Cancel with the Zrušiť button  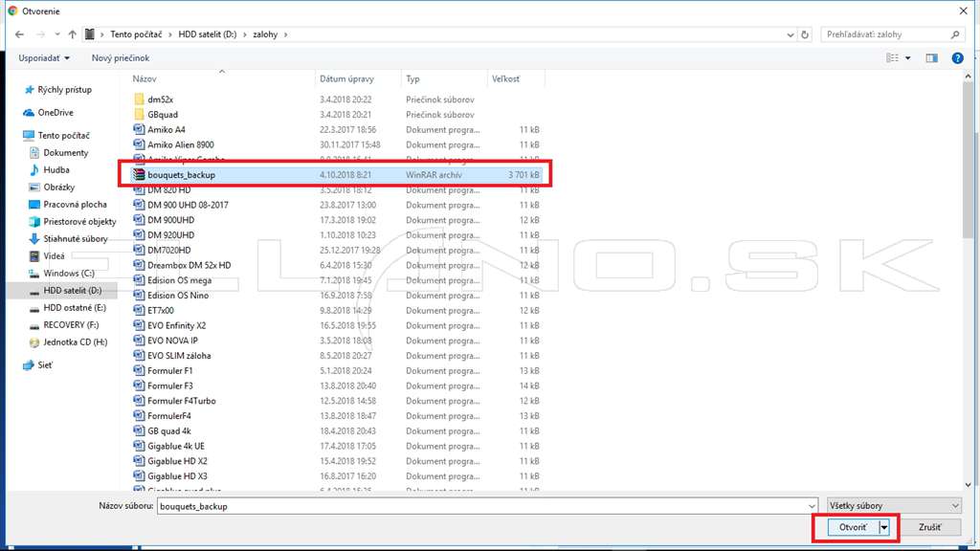tap(929, 527)
